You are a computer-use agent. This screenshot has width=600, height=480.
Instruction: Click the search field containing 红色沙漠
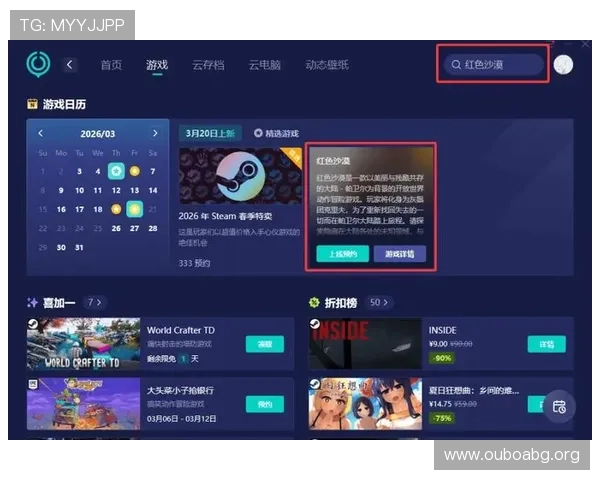pyautogui.click(x=495, y=65)
